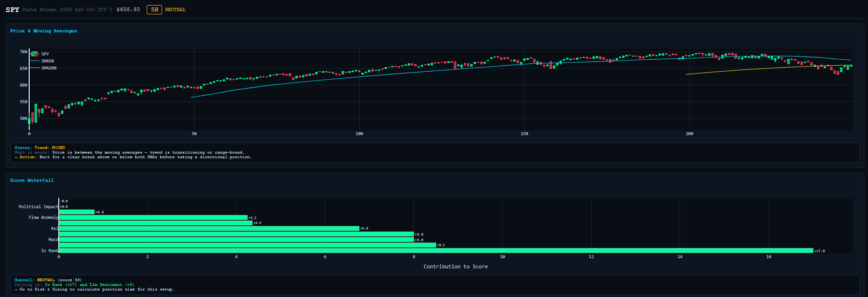Click the 'Wait for a clear break' action text
Image resolution: width=868 pixels, height=297 pixels.
[x=146, y=157]
